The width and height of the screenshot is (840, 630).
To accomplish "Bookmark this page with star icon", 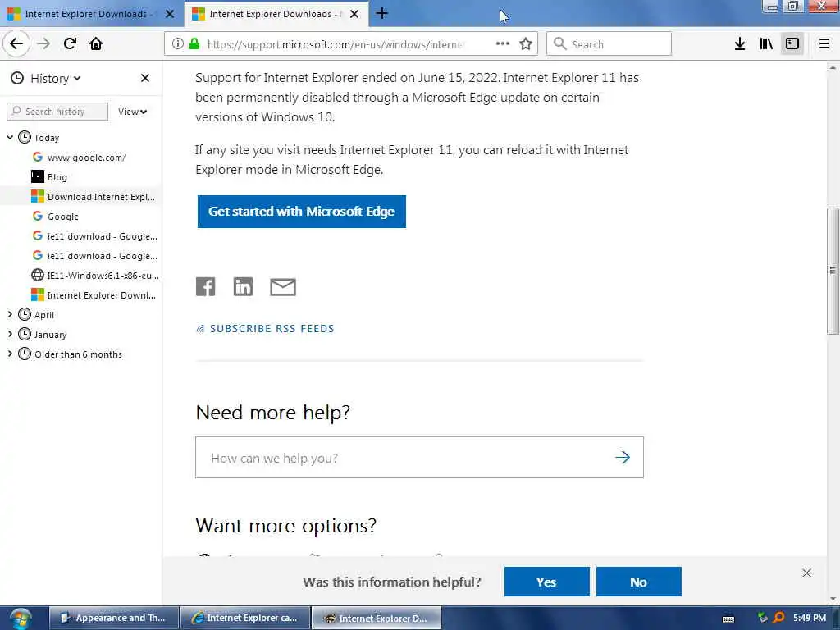I will coord(526,44).
